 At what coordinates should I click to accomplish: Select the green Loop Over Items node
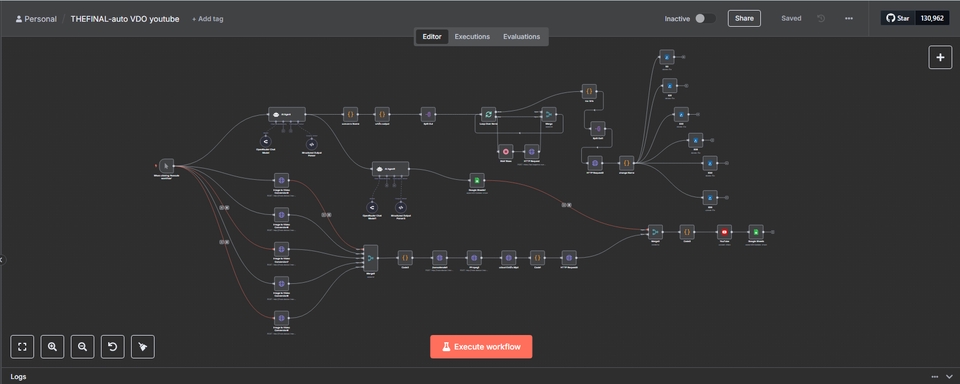(x=488, y=115)
